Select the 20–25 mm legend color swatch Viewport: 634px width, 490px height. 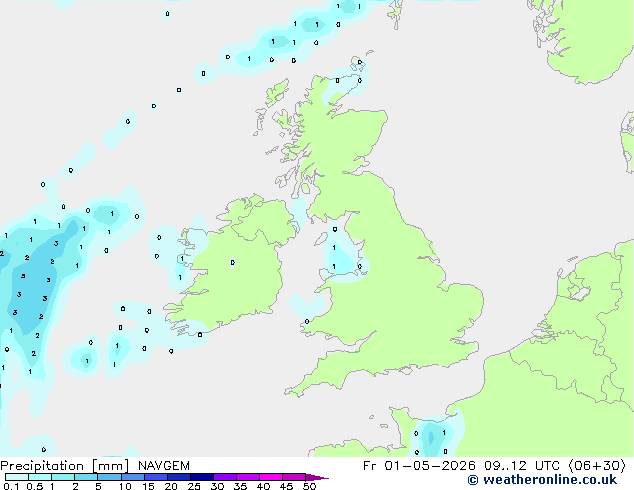(x=178, y=477)
